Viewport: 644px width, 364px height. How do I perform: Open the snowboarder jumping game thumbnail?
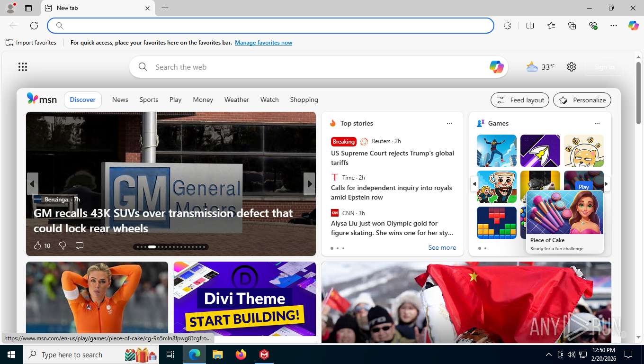(x=497, y=151)
